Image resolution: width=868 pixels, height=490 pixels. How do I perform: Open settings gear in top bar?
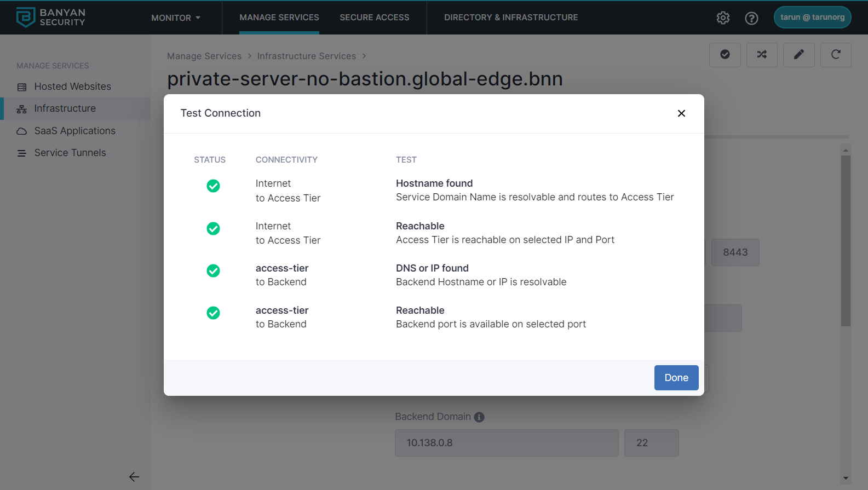723,18
